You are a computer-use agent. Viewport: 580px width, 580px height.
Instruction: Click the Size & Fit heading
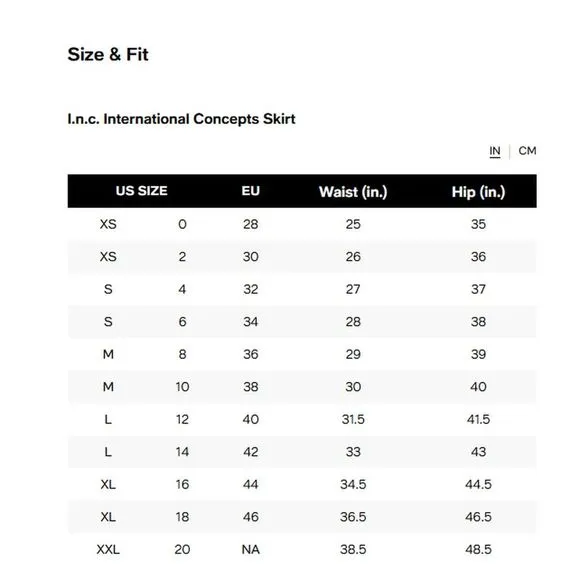click(108, 54)
